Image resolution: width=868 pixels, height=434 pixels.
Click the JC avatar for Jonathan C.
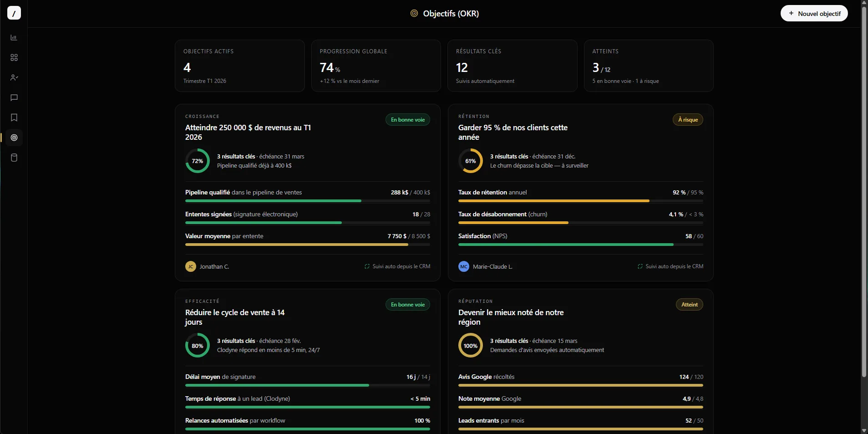click(191, 266)
